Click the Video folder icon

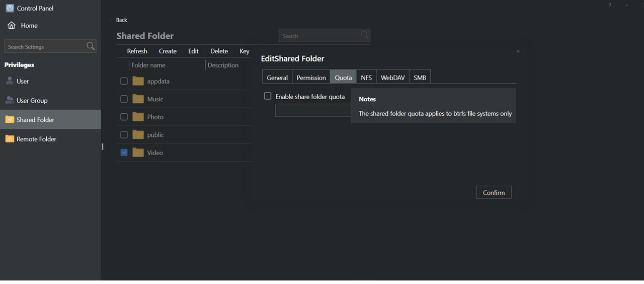point(138,153)
